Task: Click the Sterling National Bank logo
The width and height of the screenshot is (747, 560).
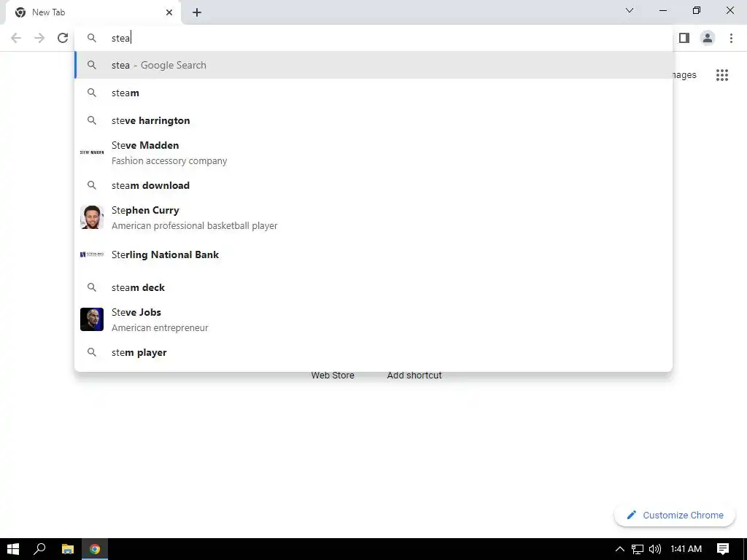Action: point(92,254)
